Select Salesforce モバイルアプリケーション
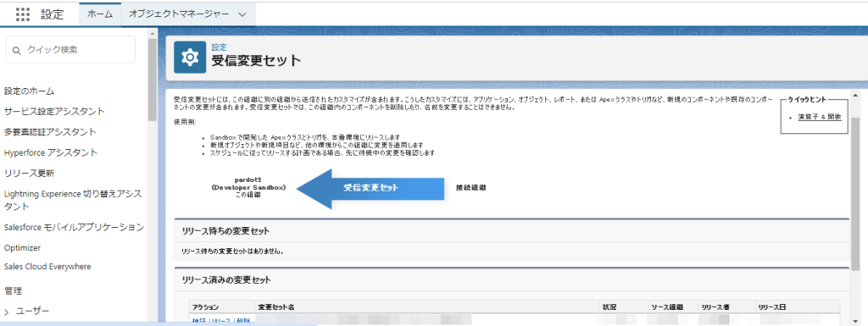The height and width of the screenshot is (326, 868). click(74, 227)
